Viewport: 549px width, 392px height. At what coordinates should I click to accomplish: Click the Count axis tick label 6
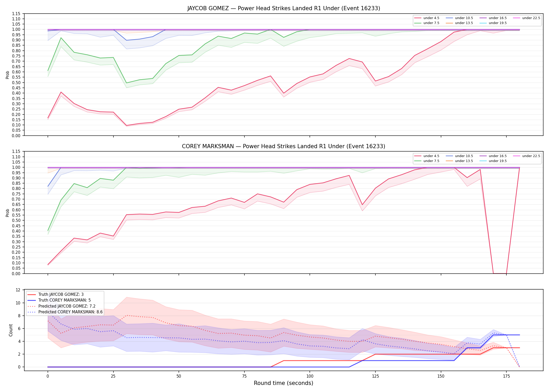point(19,329)
